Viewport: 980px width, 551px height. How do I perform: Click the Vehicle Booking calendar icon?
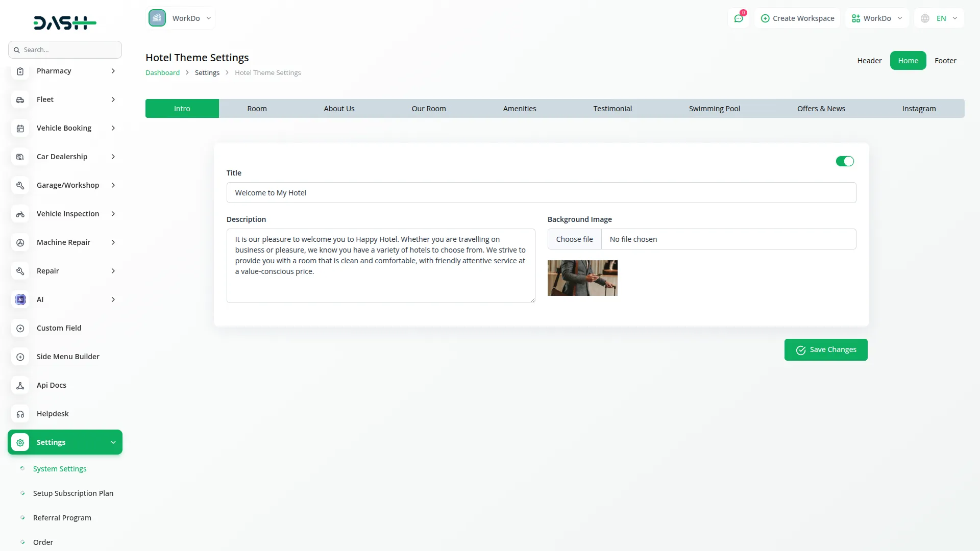point(20,128)
